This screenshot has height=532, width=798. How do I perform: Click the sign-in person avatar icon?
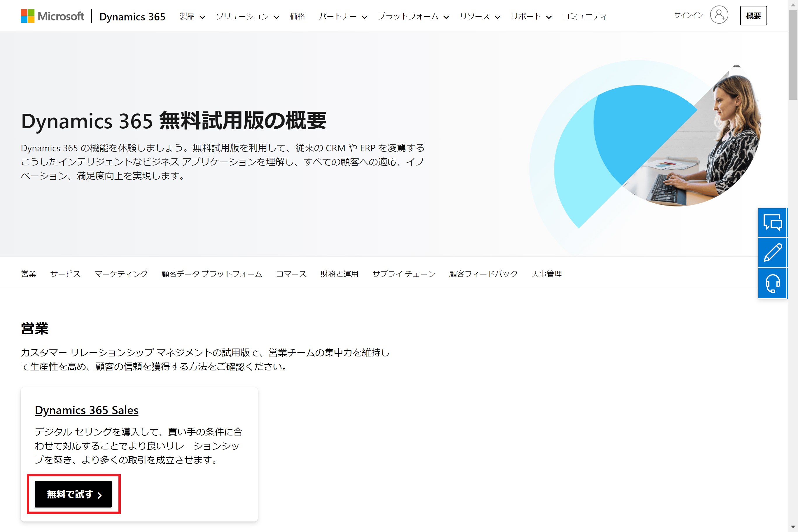tap(719, 15)
